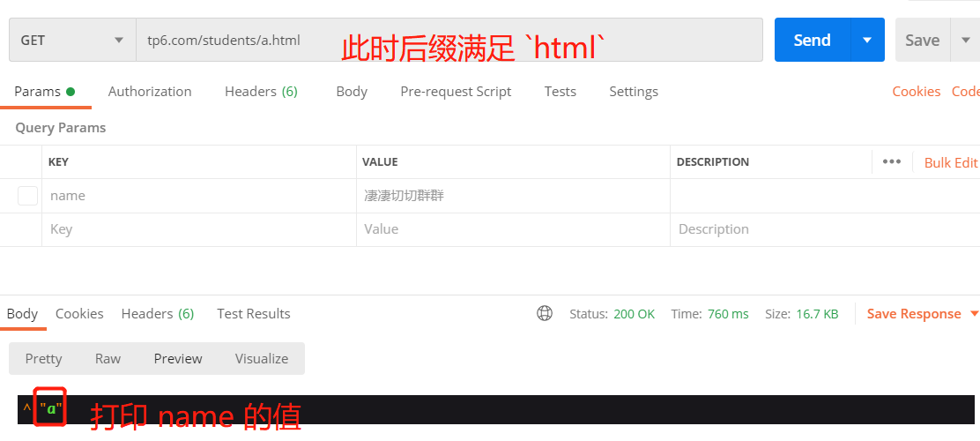This screenshot has height=441, width=980.
Task: Save the request
Action: click(x=923, y=40)
